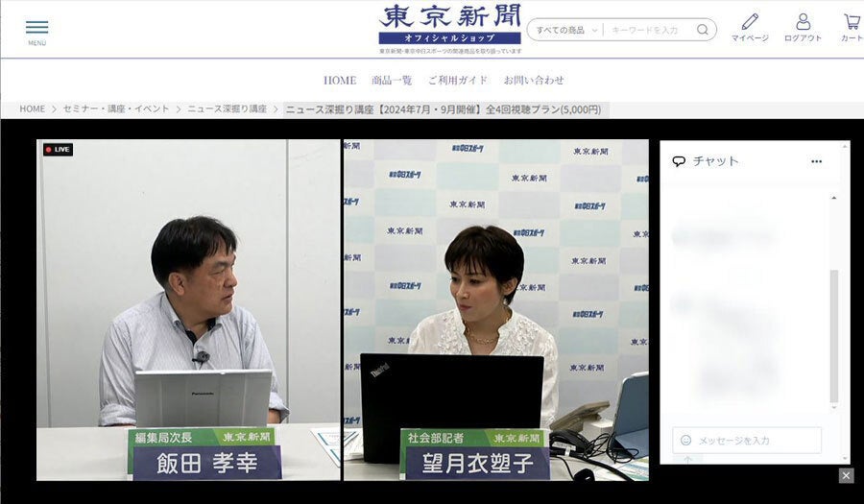Click the send message arrow button
This screenshot has height=504, width=864.
point(687,460)
